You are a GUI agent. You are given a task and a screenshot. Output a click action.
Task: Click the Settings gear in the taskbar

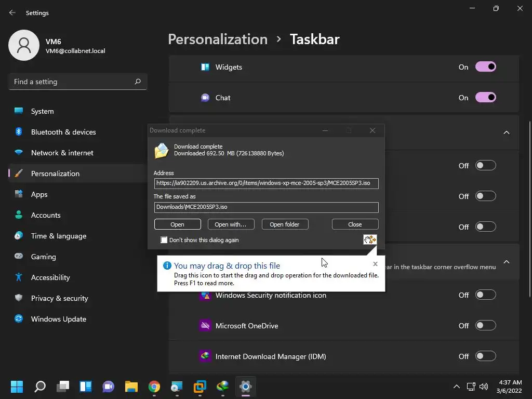click(x=246, y=387)
